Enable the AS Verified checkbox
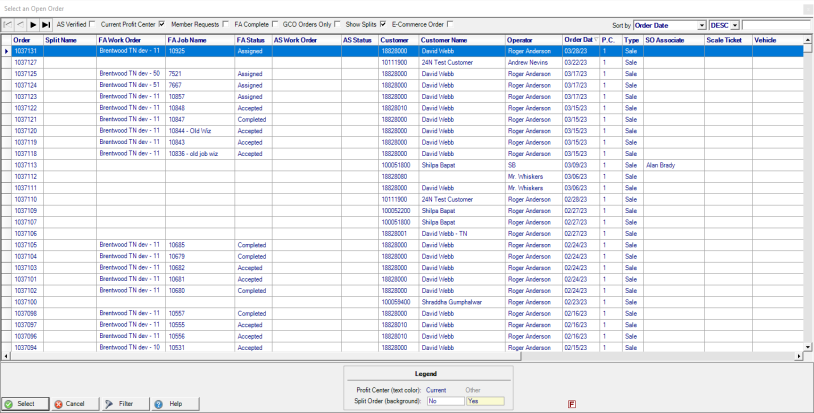This screenshot has height=413, width=814. point(93,24)
